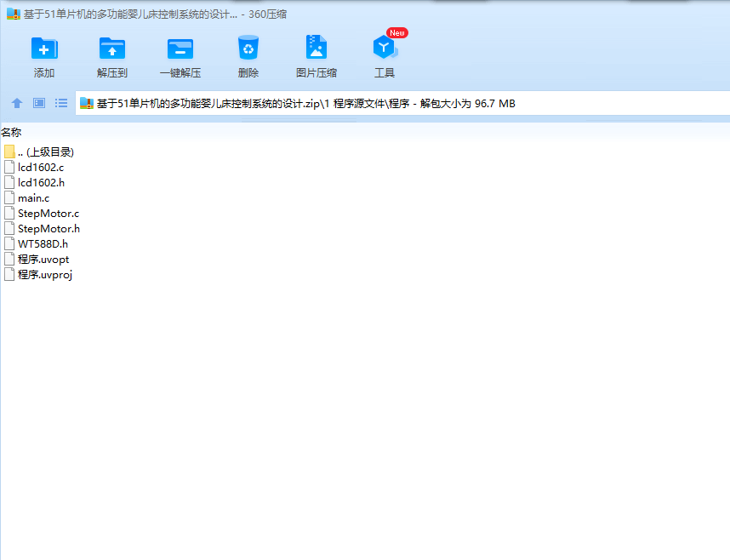
Task: Select the file 程序.uvopt
Action: (37, 259)
